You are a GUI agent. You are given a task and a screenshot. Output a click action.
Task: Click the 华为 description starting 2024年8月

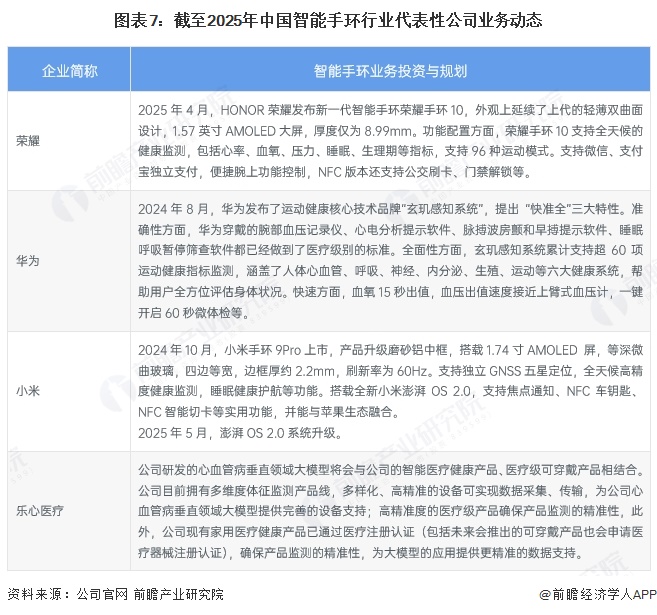click(x=390, y=261)
